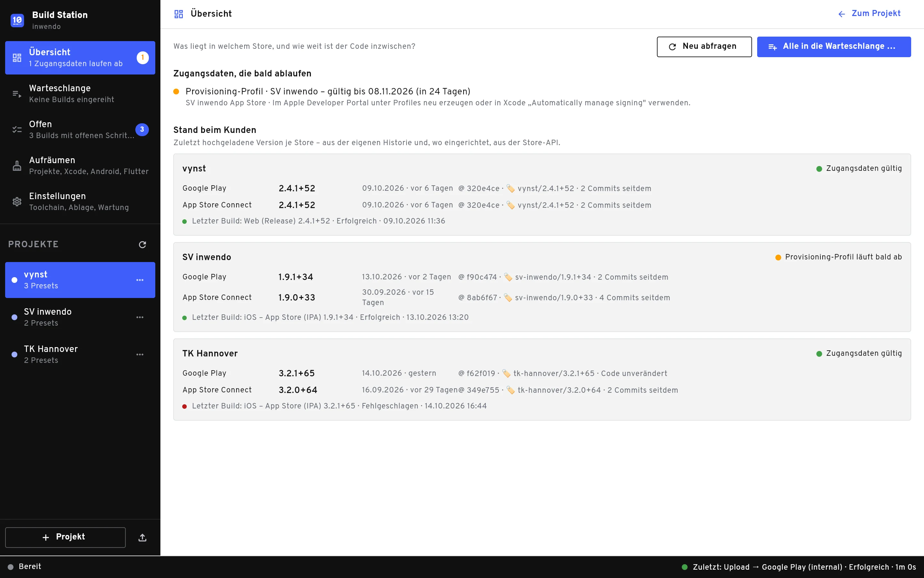Screen dimensions: 924x578
Task: Click the badge 3 on Offen
Action: 142,130
